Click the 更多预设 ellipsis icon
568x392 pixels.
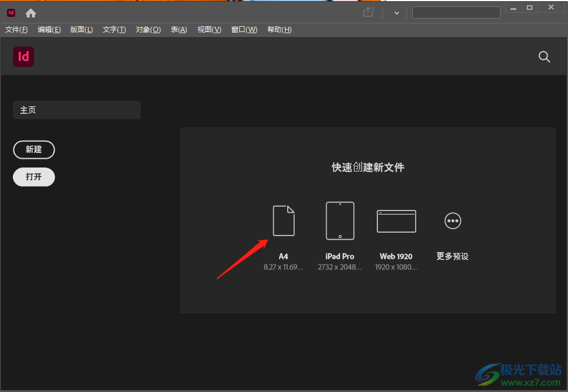453,220
